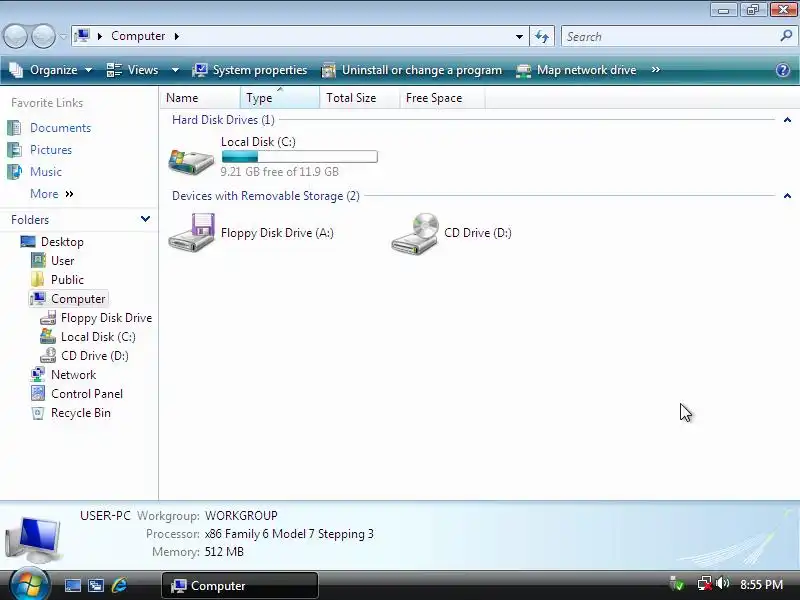This screenshot has height=600, width=800.
Task: Open Help question mark icon
Action: 783,70
